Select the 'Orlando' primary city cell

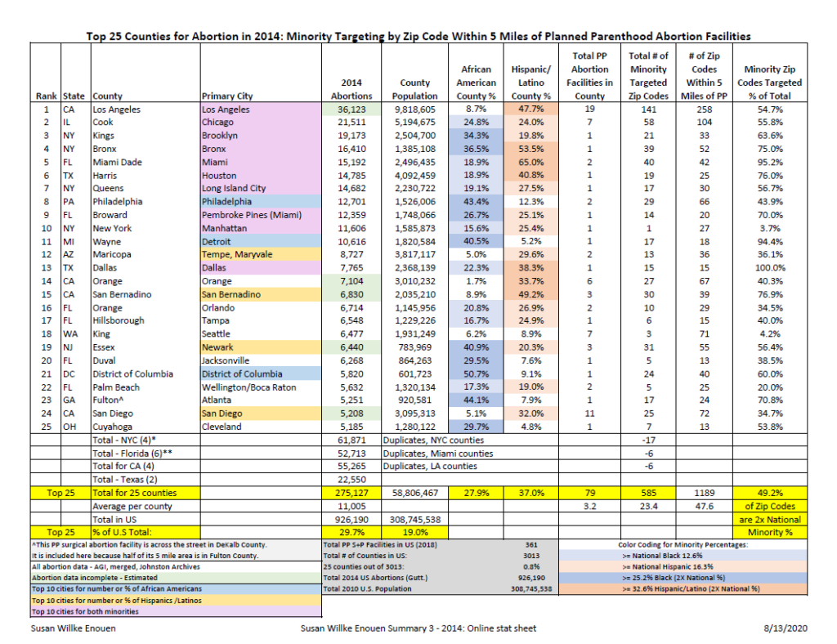(261, 308)
